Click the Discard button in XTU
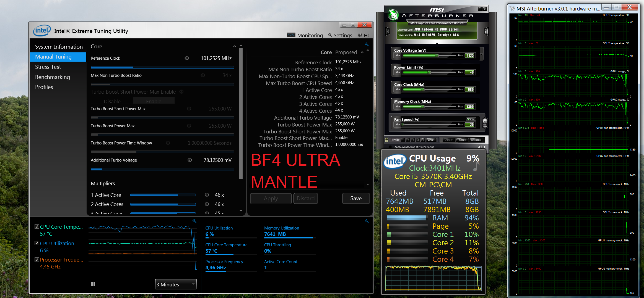Image resolution: width=644 pixels, height=298 pixels. pyautogui.click(x=306, y=198)
